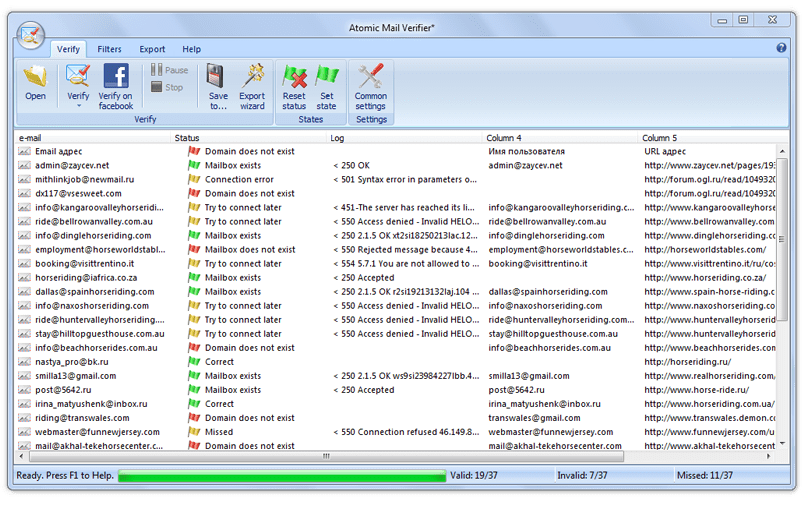
Task: Click red flag beside Mailbox does not exist
Action: (x=194, y=249)
